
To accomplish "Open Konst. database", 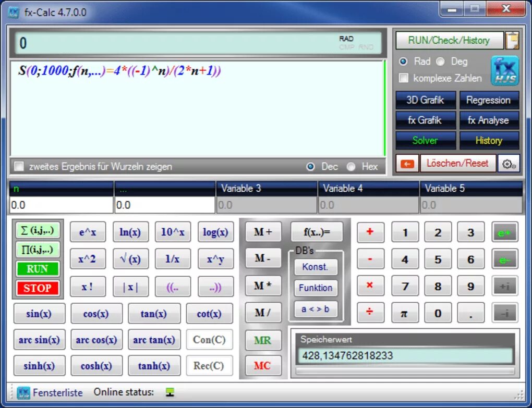I will tap(316, 267).
